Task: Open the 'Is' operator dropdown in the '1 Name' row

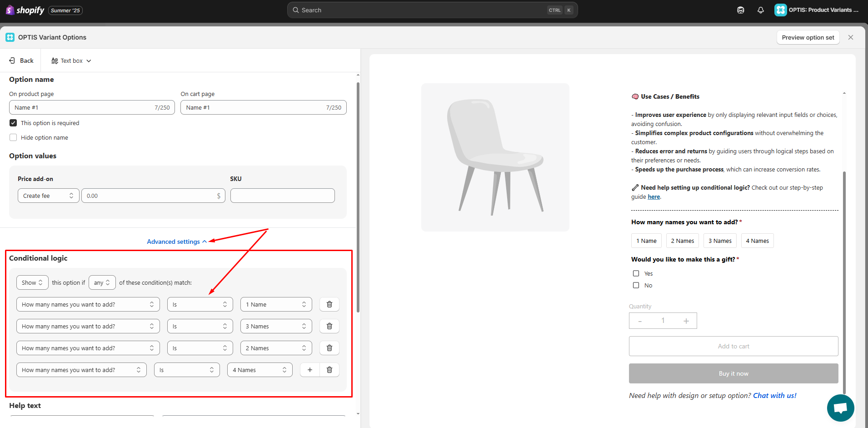Action: pos(200,304)
